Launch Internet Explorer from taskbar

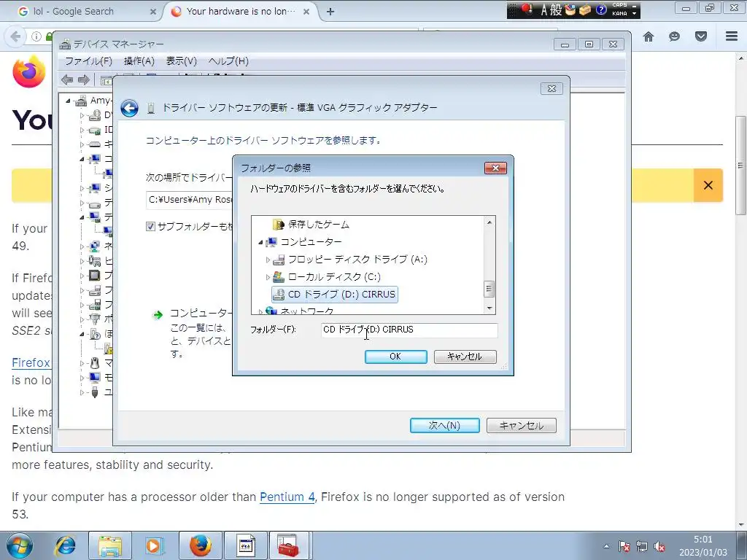click(65, 545)
